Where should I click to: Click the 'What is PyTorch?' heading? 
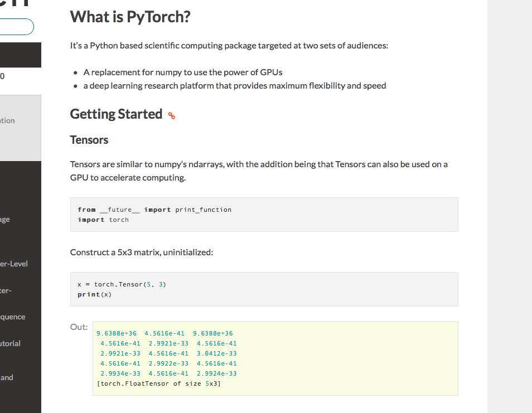130,17
